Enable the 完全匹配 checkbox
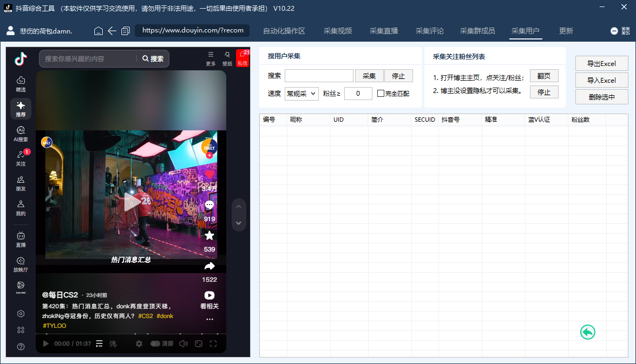 pyautogui.click(x=380, y=94)
